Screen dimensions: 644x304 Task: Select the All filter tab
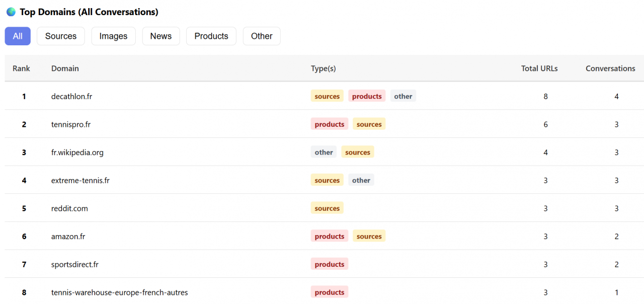tap(18, 36)
